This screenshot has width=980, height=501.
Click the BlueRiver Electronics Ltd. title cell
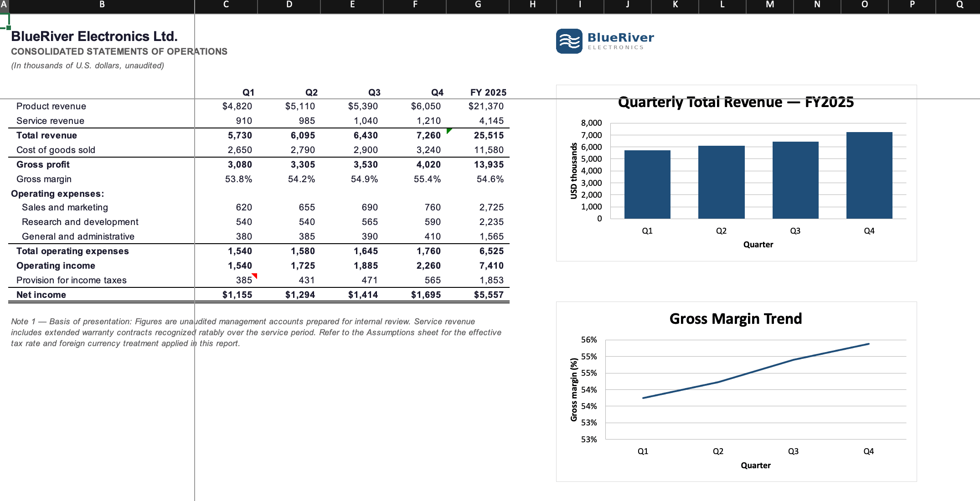tap(94, 36)
